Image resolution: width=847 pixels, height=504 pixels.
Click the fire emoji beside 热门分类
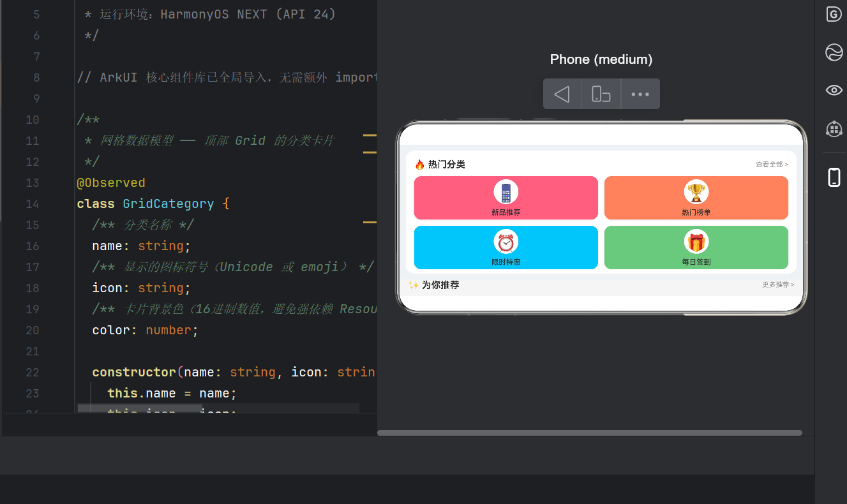tap(419, 165)
